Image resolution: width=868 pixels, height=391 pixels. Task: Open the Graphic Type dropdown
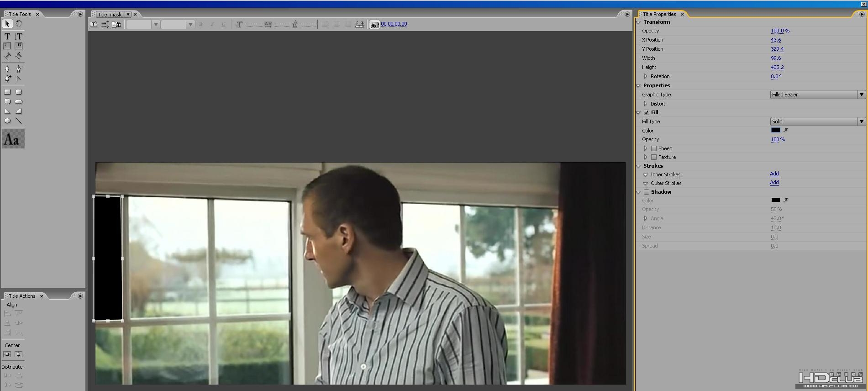pyautogui.click(x=817, y=95)
